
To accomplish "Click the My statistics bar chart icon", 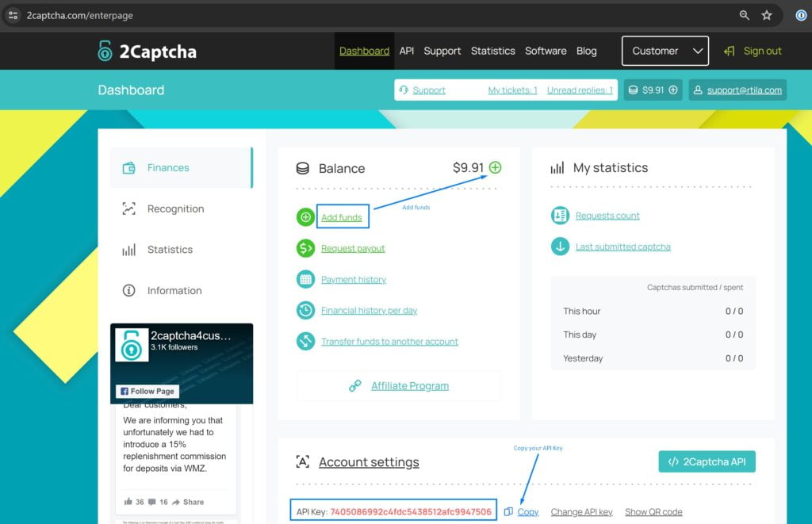I will [557, 168].
